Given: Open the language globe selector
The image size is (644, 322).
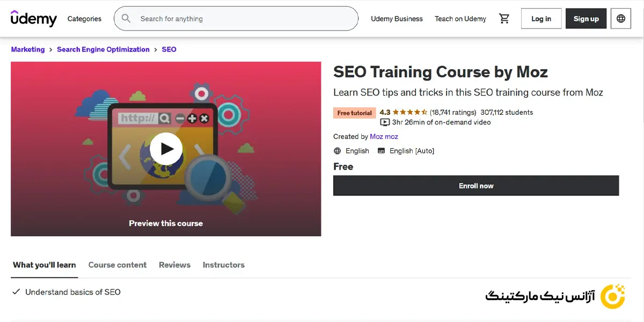Looking at the screenshot, I should [621, 19].
